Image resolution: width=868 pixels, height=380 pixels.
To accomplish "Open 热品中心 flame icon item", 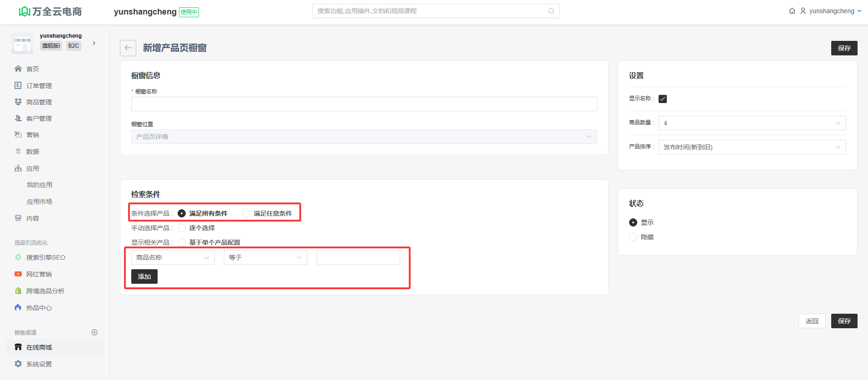I will 39,308.
